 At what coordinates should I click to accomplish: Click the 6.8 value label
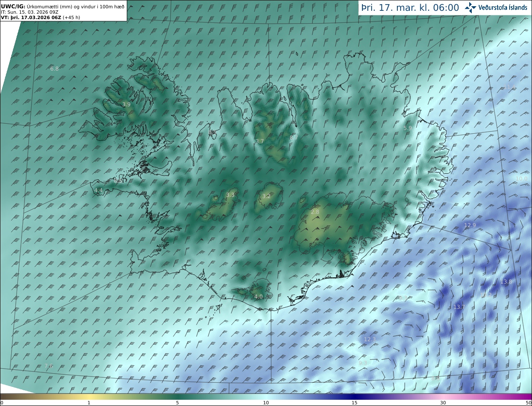coord(54,68)
